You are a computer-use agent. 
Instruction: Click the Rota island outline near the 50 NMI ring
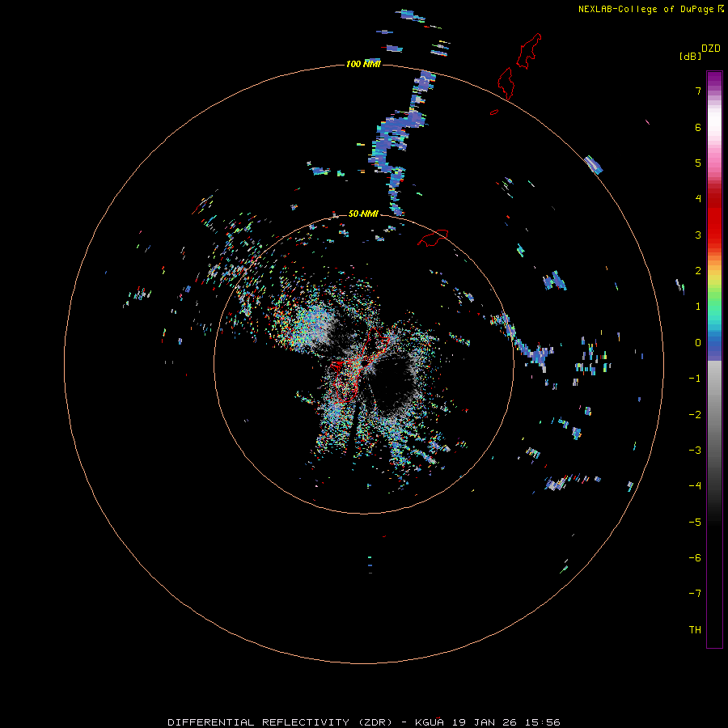pos(433,237)
